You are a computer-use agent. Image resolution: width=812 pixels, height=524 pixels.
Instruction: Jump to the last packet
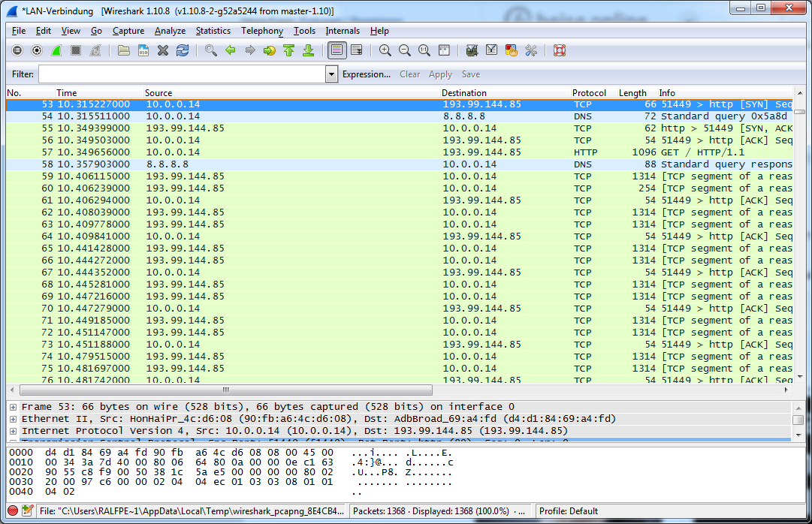(308, 50)
